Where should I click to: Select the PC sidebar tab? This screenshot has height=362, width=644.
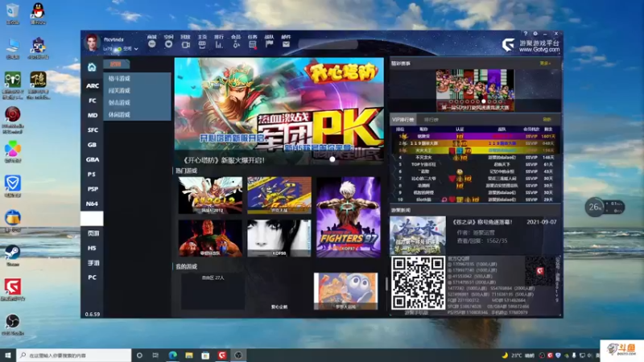(92, 278)
